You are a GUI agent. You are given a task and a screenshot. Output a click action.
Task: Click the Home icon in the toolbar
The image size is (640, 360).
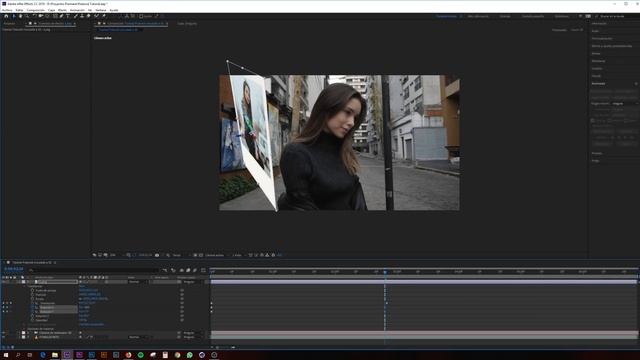coord(6,16)
